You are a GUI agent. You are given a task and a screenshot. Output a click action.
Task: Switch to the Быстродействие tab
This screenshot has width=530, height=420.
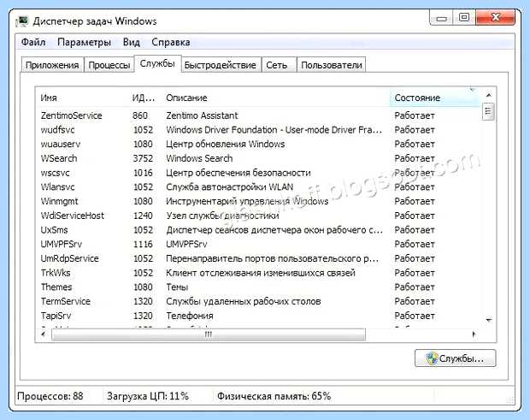221,65
